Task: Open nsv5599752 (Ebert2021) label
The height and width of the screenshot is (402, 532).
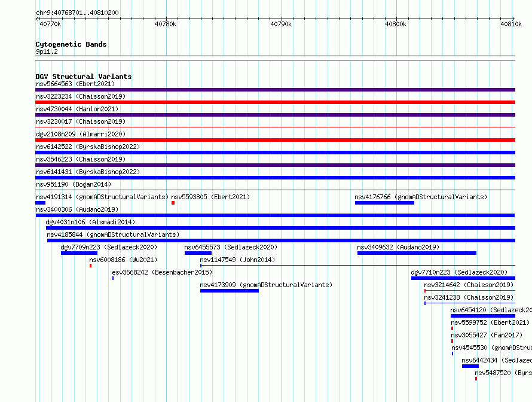Action: [x=490, y=322]
